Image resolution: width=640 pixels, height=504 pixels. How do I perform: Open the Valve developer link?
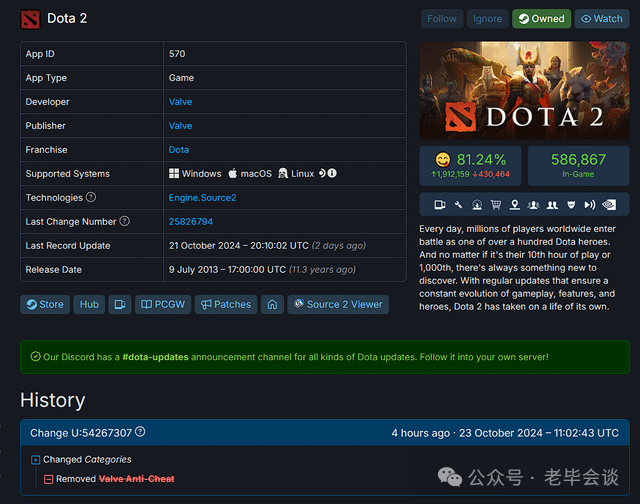pyautogui.click(x=180, y=102)
